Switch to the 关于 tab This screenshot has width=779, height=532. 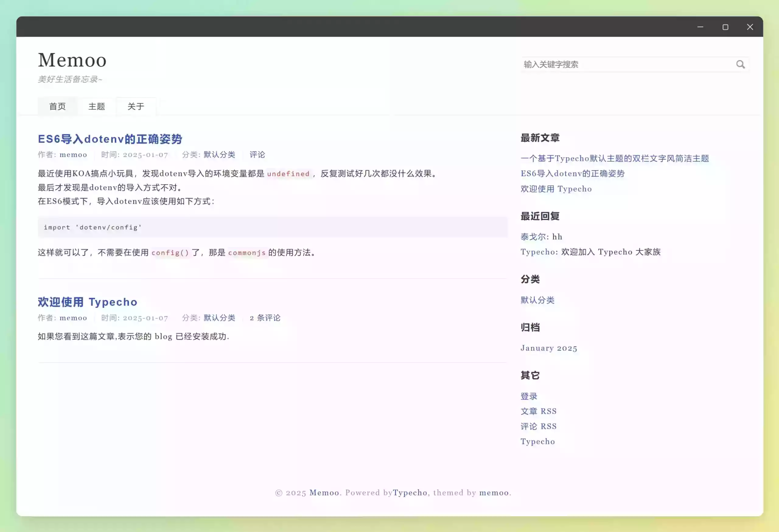click(x=135, y=106)
